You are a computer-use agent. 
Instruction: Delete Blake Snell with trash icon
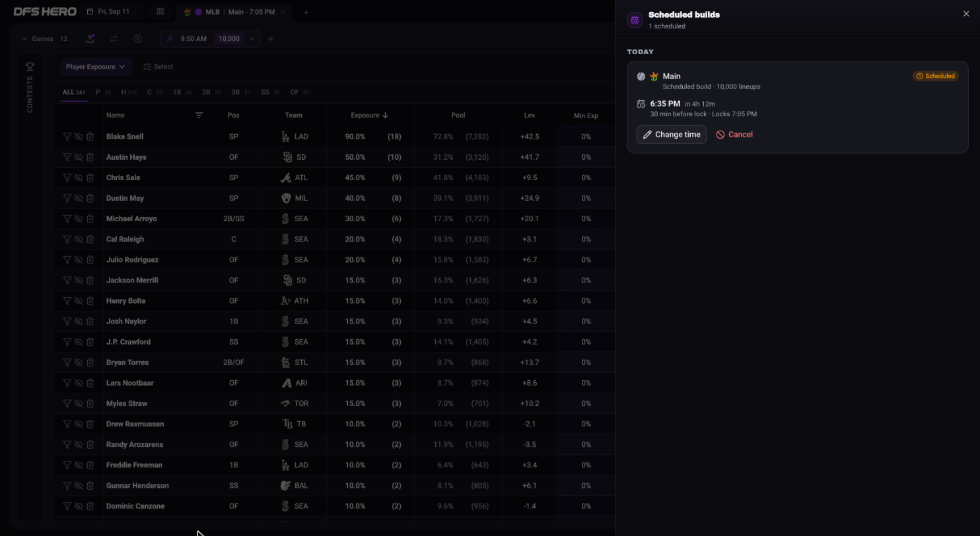(90, 137)
